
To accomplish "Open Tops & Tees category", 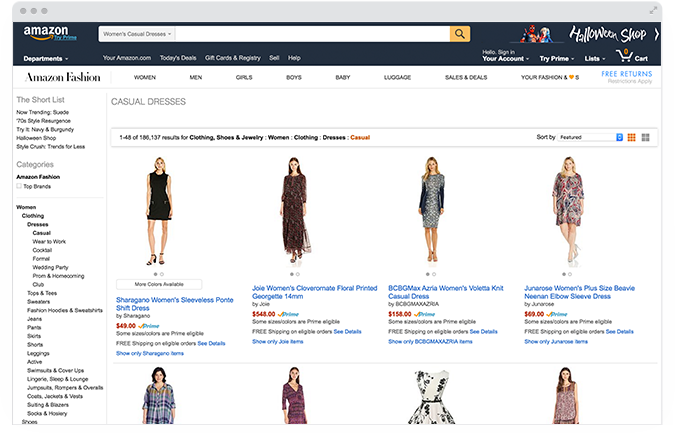I will point(42,293).
